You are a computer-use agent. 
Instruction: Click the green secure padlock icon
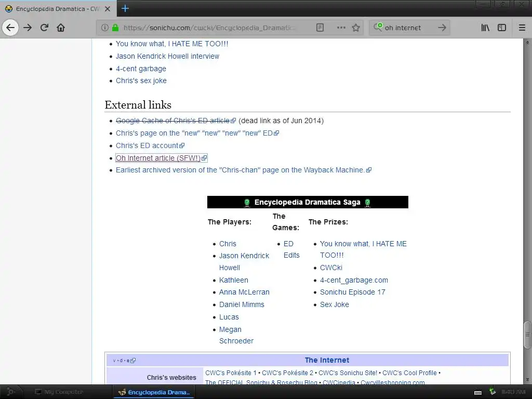click(115, 28)
